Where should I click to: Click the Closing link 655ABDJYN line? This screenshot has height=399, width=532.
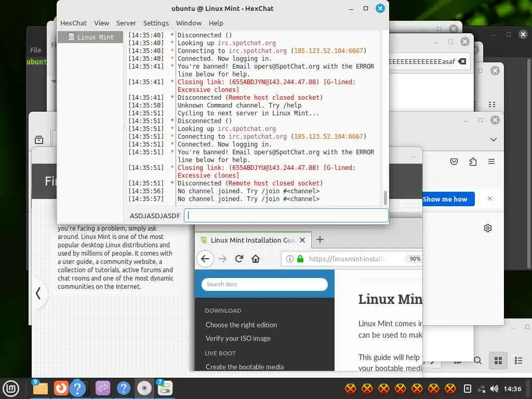point(267,86)
